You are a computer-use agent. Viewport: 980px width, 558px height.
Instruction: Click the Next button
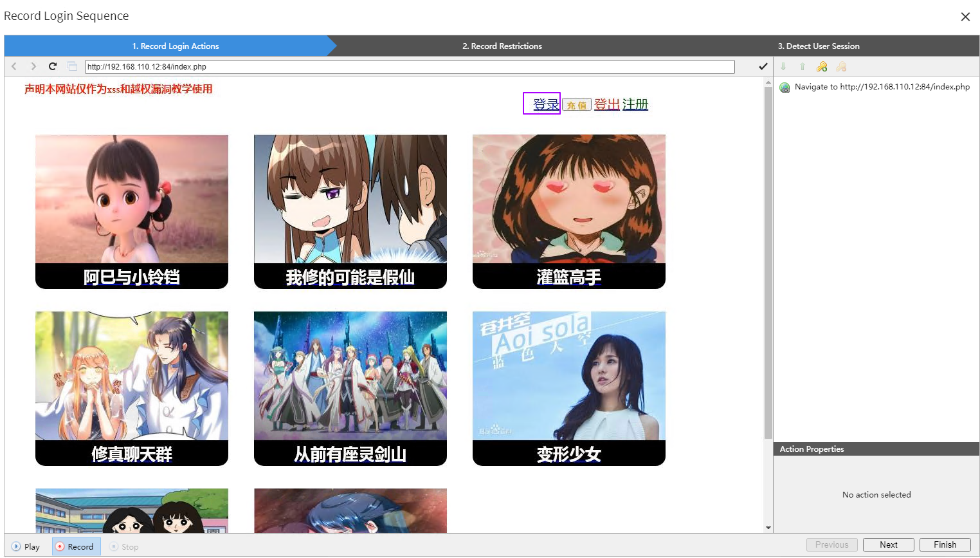point(889,544)
